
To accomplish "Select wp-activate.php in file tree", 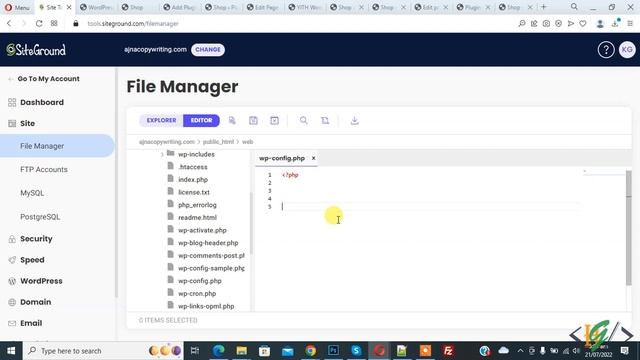I will (202, 230).
